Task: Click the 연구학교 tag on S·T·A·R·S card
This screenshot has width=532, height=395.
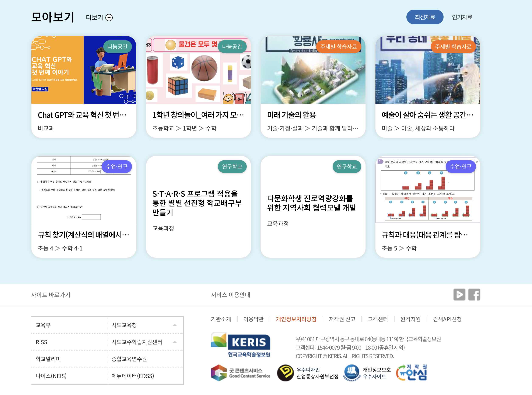Action: tap(232, 166)
